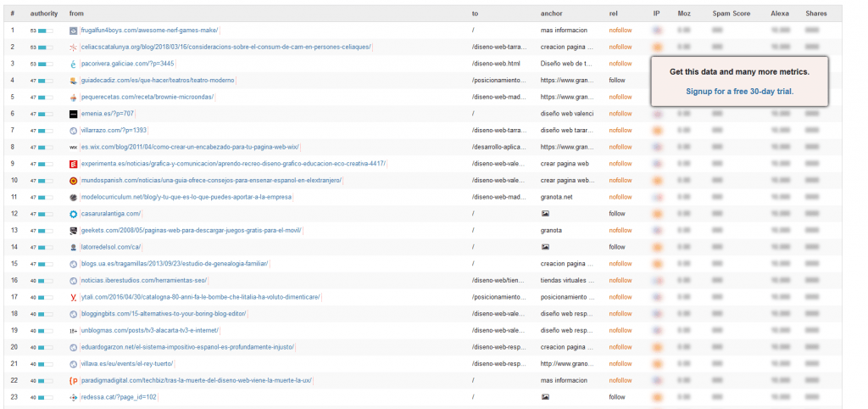Click the emenia.es black favicon
The image size is (868, 409).
tap(73, 115)
